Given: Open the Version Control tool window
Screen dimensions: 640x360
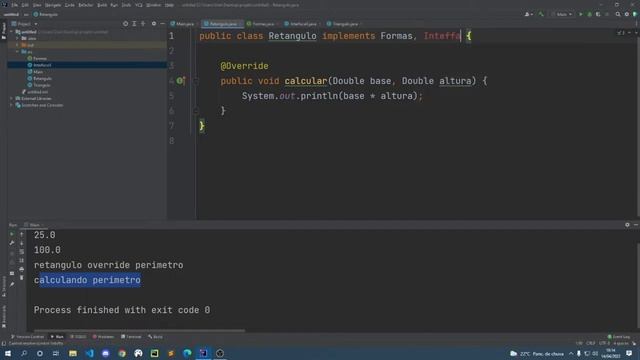Looking at the screenshot, I should [x=27, y=337].
